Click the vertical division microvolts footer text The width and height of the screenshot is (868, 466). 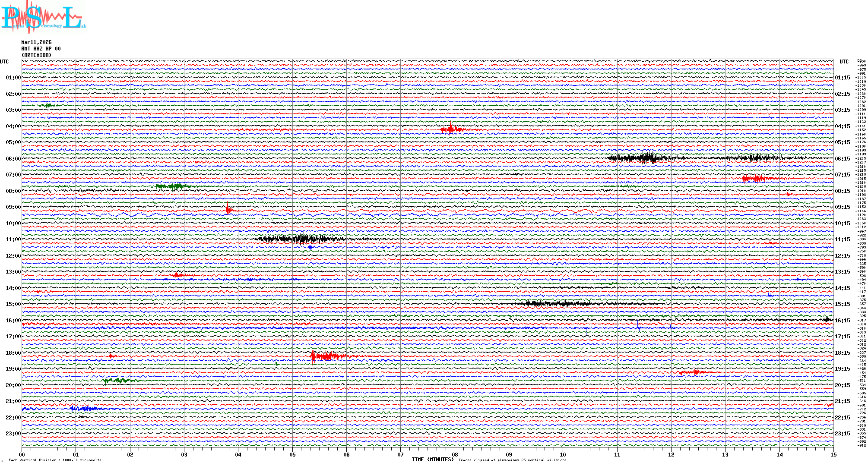pyautogui.click(x=55, y=460)
